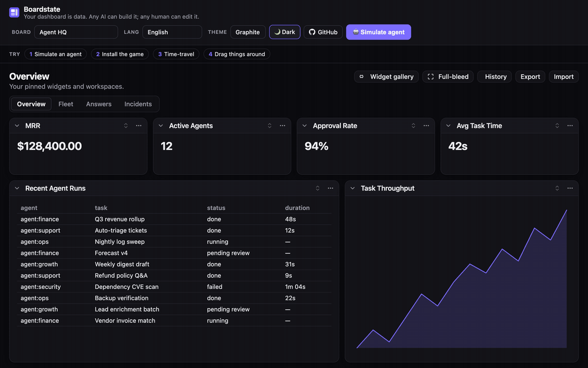This screenshot has width=588, height=368.
Task: Click Approval Rate resize arrows icon
Action: click(413, 126)
